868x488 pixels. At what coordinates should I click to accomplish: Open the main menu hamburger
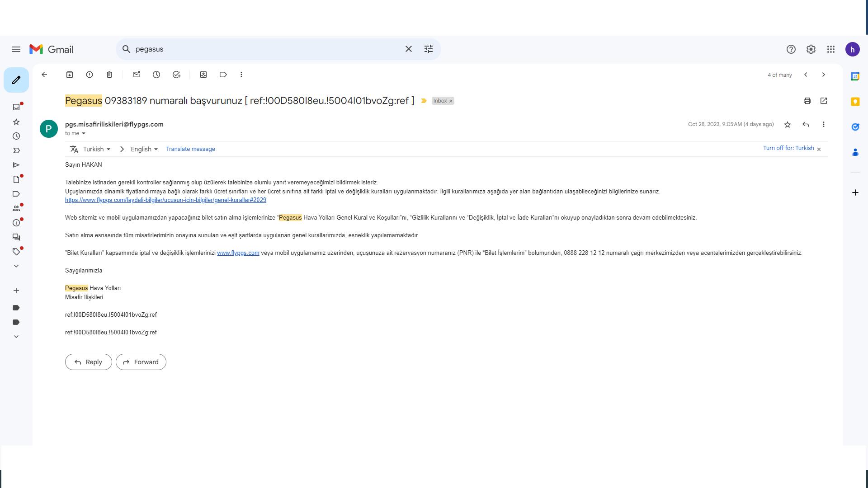pos(16,49)
